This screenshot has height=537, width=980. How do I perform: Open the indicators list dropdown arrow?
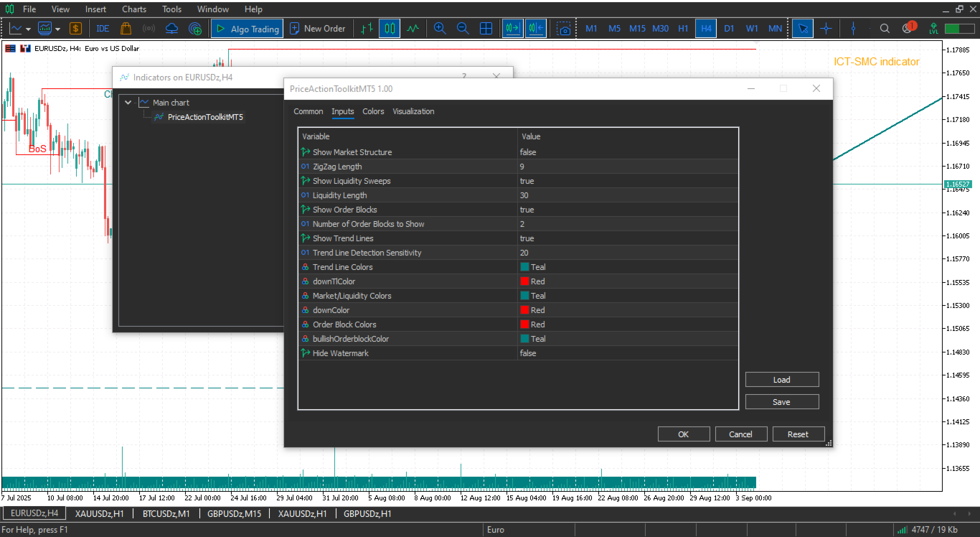(57, 29)
